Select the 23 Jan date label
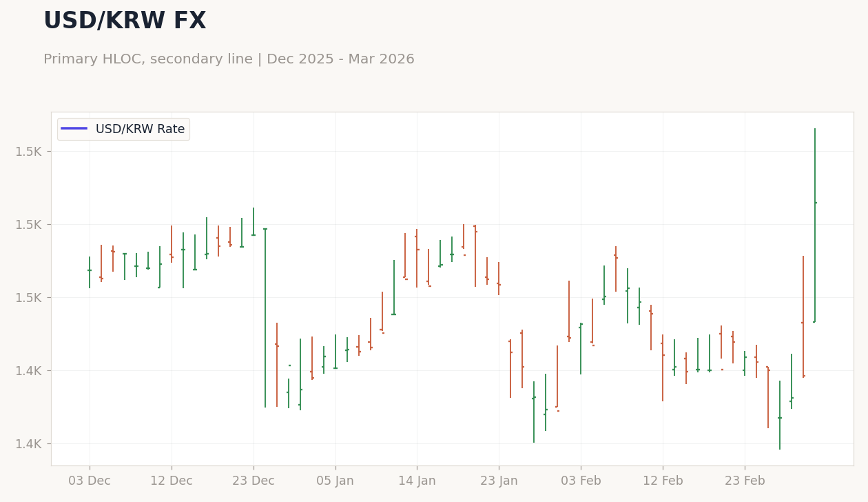Viewport: 868px width, 502px height. [499, 481]
